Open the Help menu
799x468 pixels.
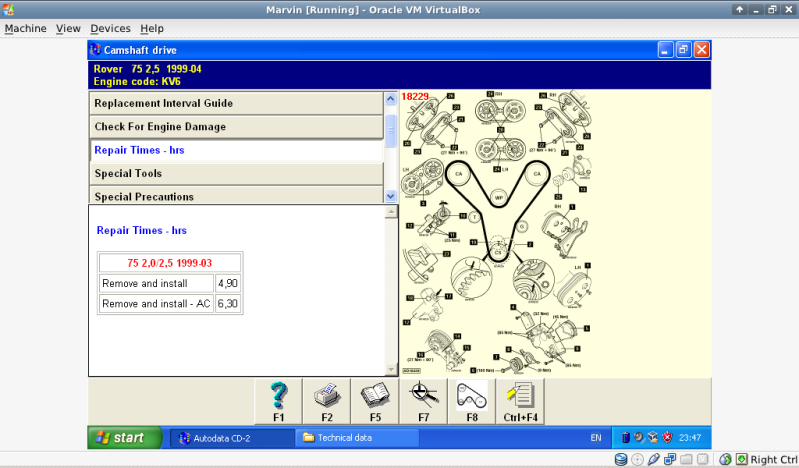click(x=152, y=29)
